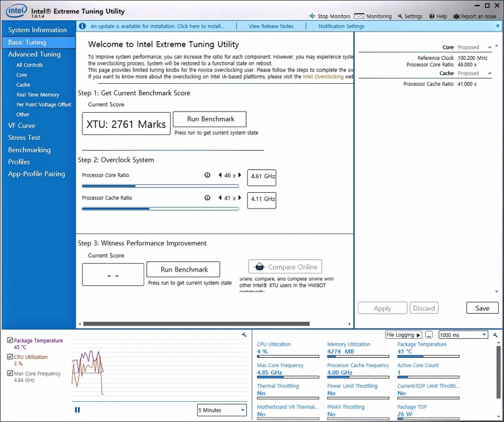Click the Stop Monitors icon
Image resolution: width=504 pixels, height=422 pixels.
(312, 16)
